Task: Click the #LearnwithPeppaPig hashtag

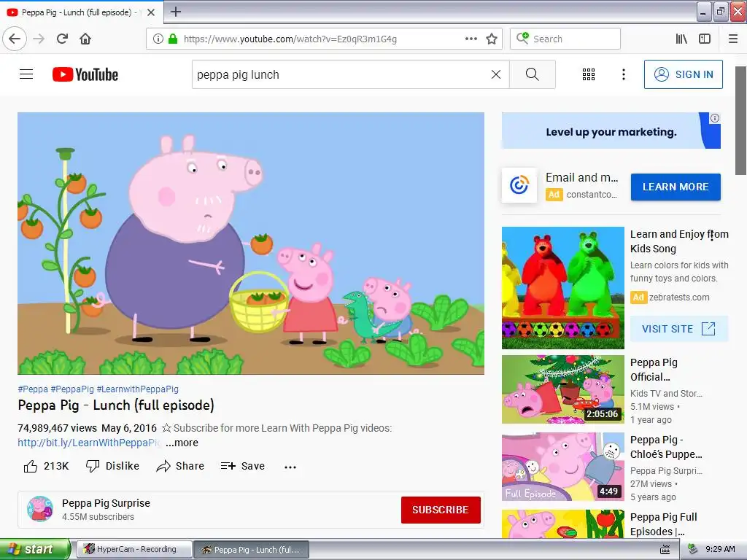Action: pyautogui.click(x=138, y=389)
